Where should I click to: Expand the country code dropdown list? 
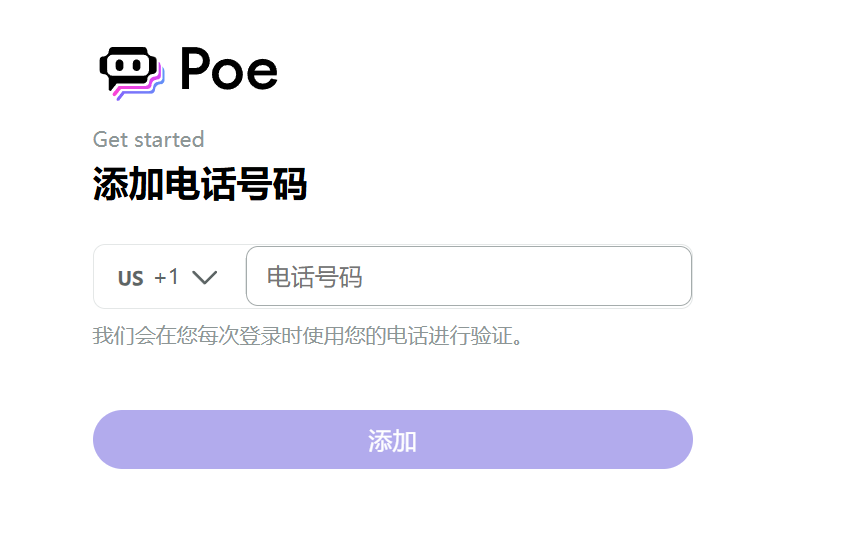click(x=170, y=276)
